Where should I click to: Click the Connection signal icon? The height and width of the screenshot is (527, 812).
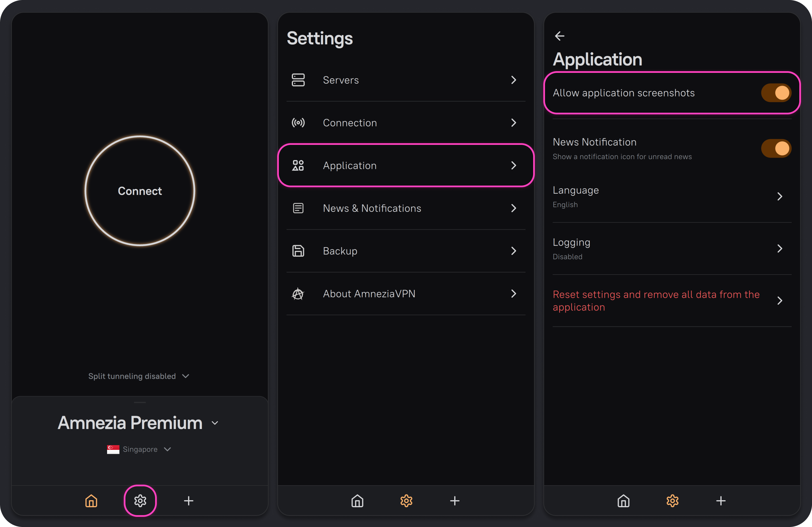[x=298, y=123]
